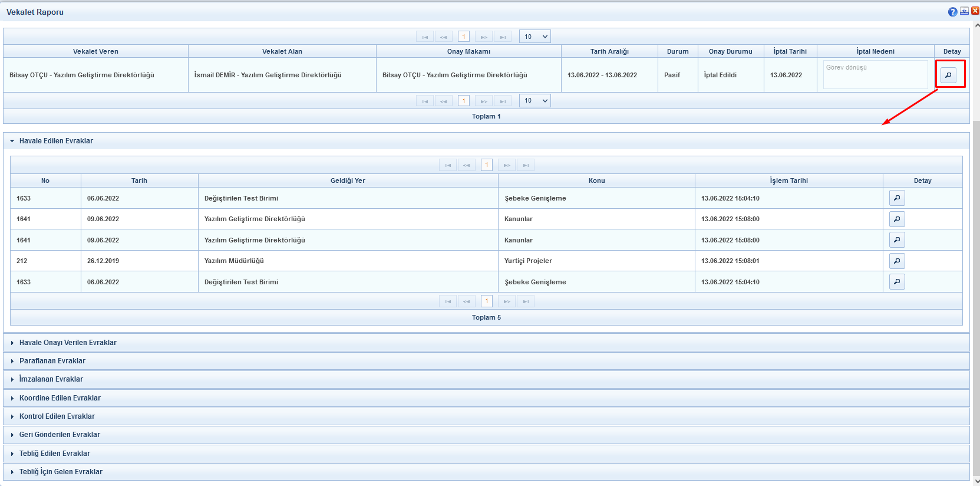Open rows-per-page dropdown above the Toplam 1 footer

coord(534,101)
